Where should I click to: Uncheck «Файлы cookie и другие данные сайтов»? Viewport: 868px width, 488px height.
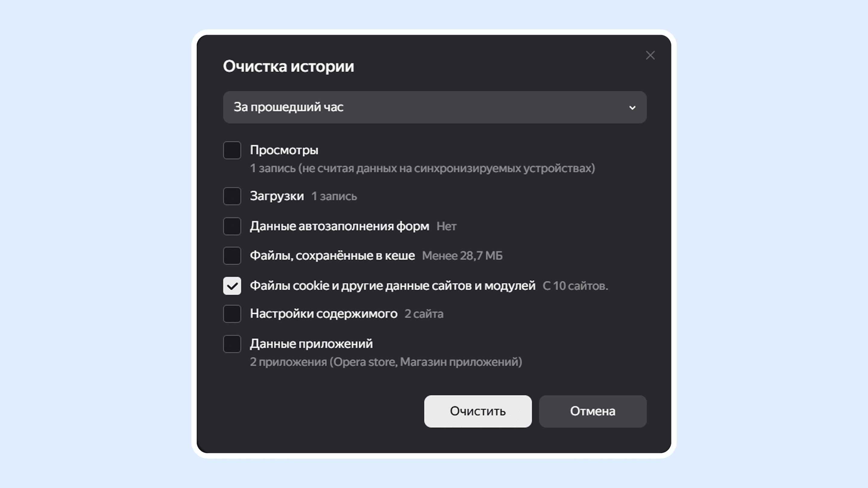click(x=232, y=285)
